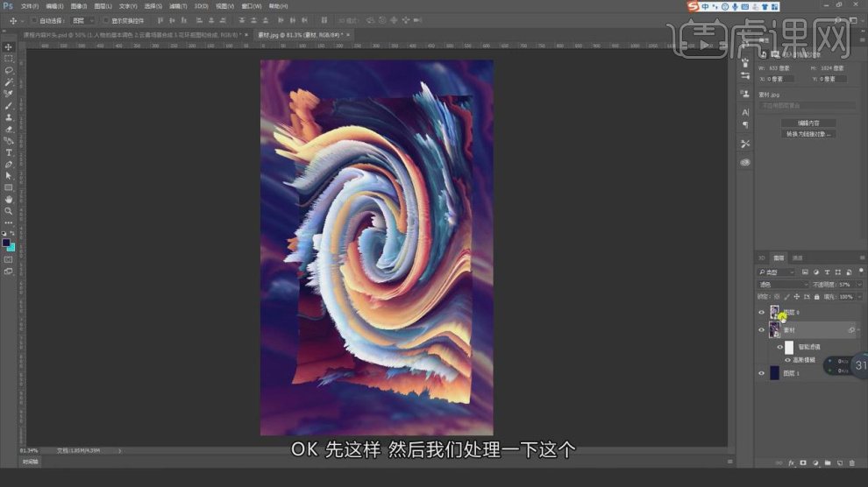Select the Clone Stamp tool
The height and width of the screenshot is (487, 868).
8,117
